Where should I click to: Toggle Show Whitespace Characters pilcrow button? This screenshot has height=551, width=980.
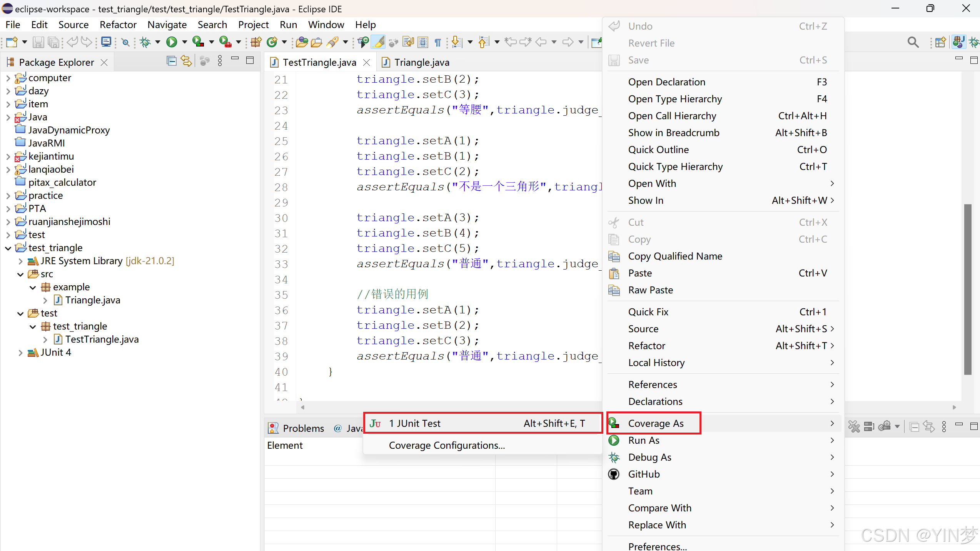[x=437, y=42]
